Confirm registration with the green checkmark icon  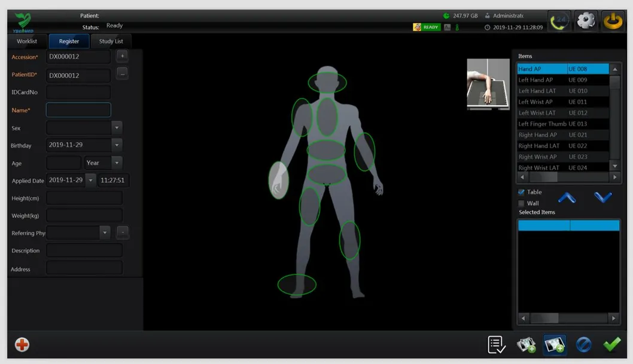pos(611,344)
